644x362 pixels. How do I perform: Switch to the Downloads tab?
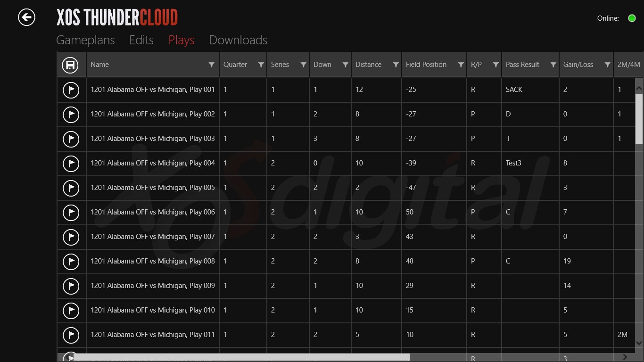pos(238,40)
